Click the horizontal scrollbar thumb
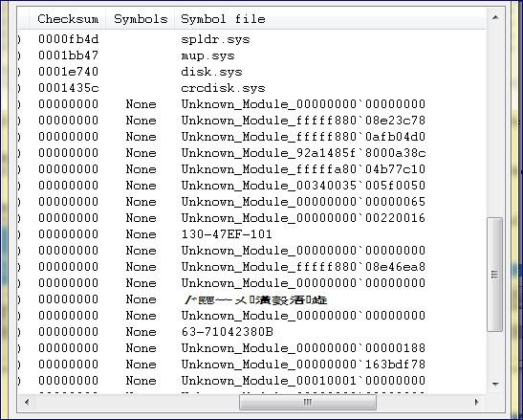 click(308, 402)
